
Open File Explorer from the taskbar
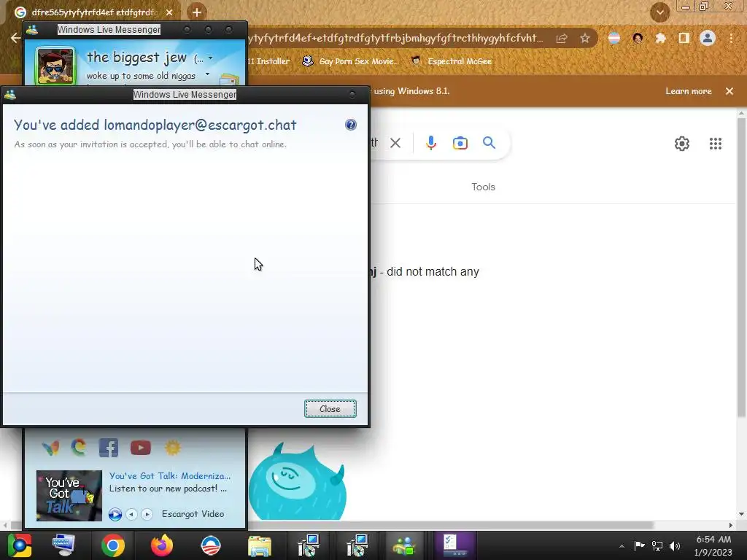(260, 545)
